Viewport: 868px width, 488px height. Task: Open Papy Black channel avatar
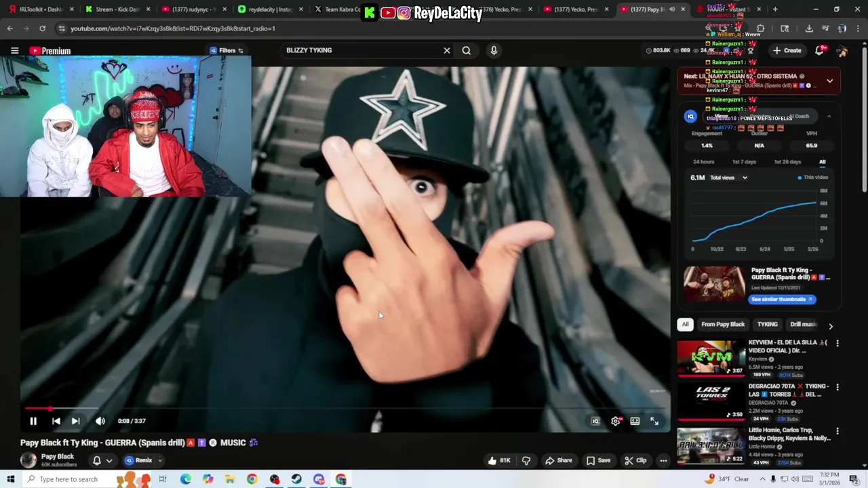pos(28,460)
